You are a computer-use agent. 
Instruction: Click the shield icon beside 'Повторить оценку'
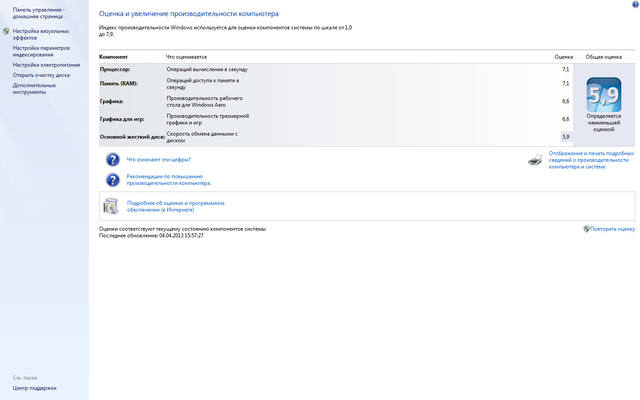(586, 228)
